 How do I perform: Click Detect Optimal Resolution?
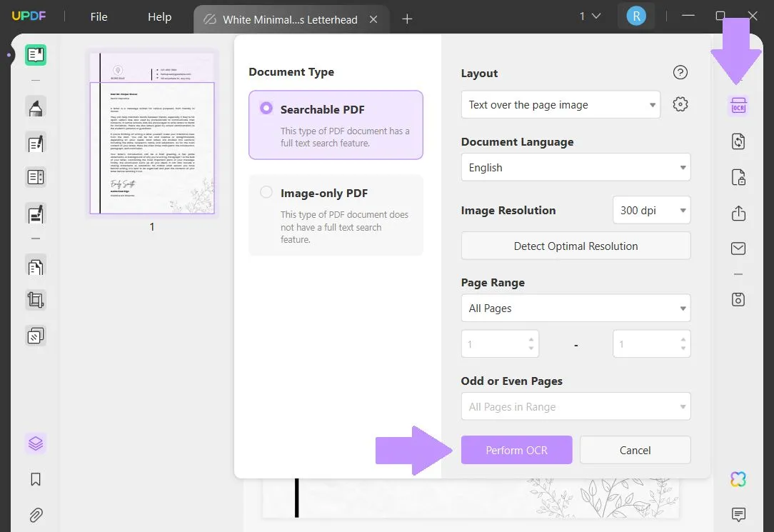pos(576,246)
